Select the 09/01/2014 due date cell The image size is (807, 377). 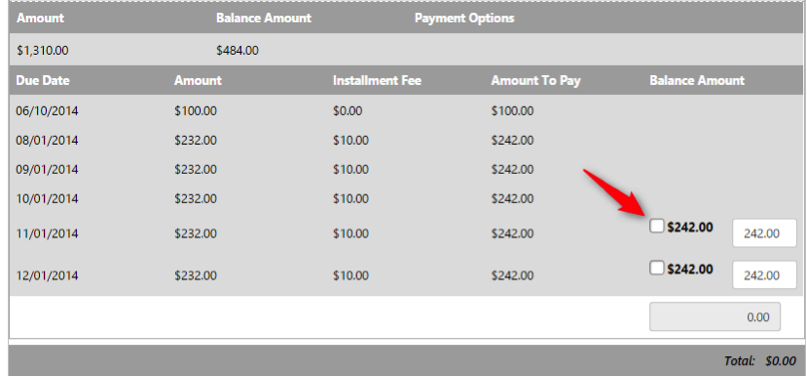pyautogui.click(x=47, y=169)
